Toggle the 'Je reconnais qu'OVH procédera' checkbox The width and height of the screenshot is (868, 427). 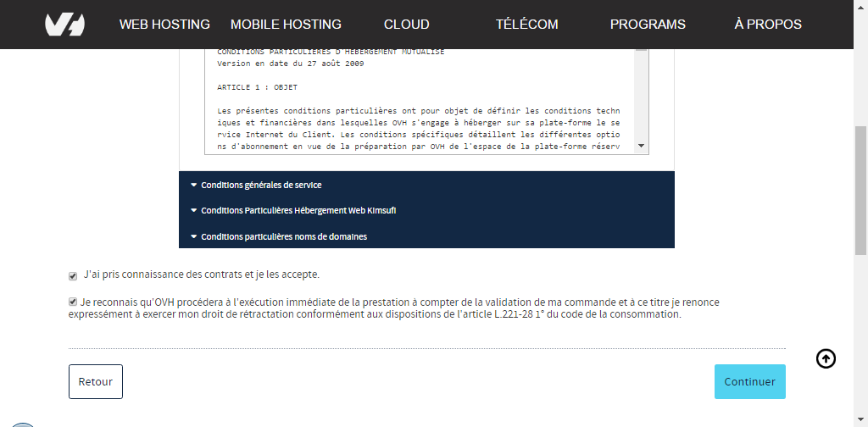pos(73,302)
